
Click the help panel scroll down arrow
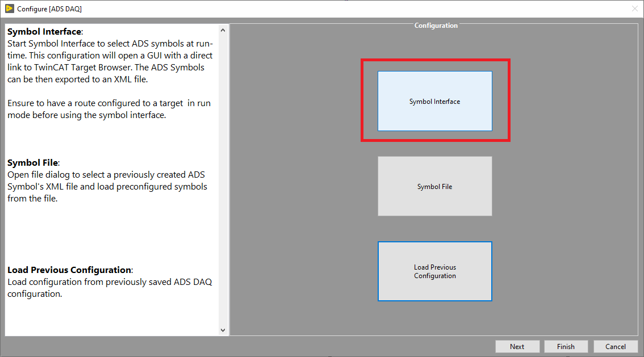click(x=223, y=330)
